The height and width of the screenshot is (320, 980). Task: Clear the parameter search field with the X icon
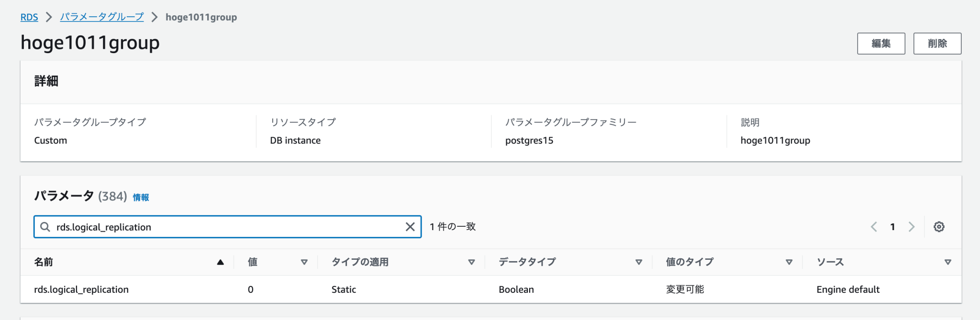point(410,227)
